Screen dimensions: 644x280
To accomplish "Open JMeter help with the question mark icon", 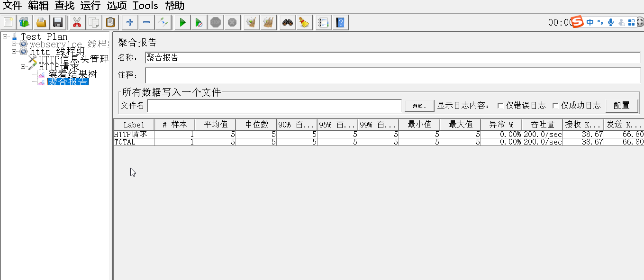I will (x=340, y=22).
